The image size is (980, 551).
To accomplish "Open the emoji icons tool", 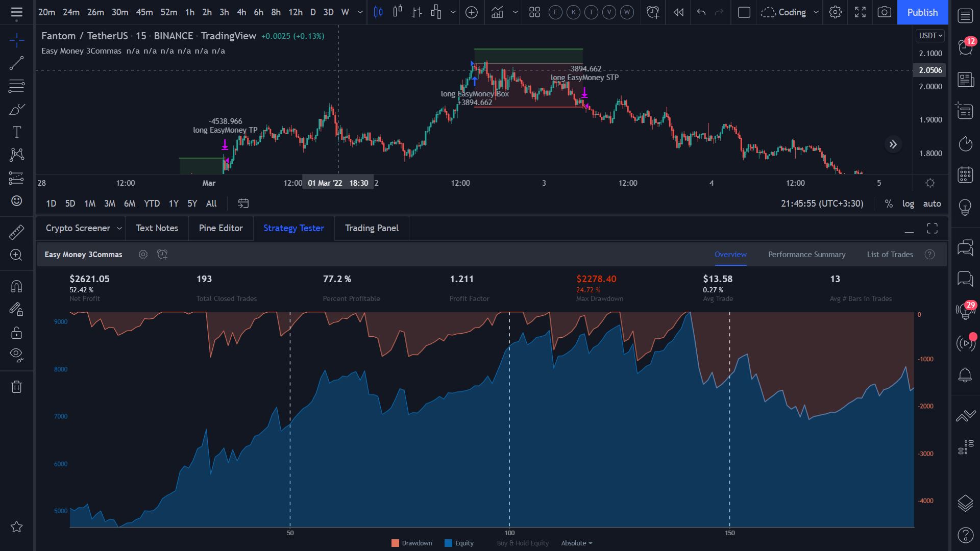I will click(16, 201).
